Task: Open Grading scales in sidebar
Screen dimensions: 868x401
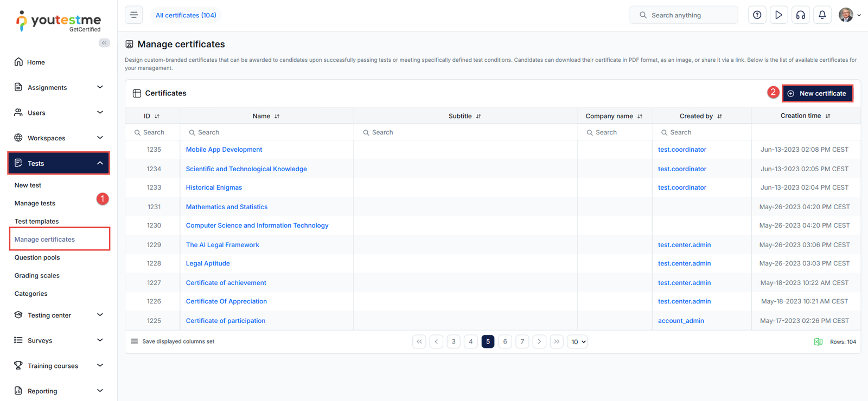Action: click(x=37, y=275)
